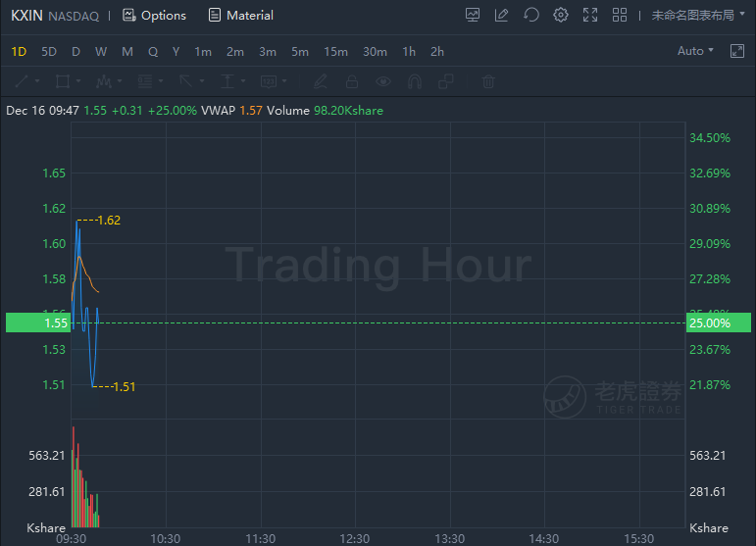The width and height of the screenshot is (756, 546).
Task: Select the 2m interval
Action: point(235,52)
